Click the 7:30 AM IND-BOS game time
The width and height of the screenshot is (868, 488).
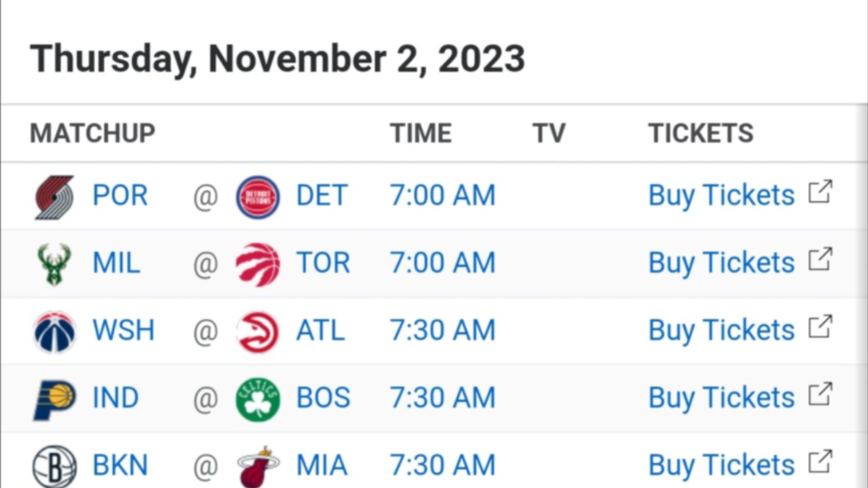pos(443,398)
